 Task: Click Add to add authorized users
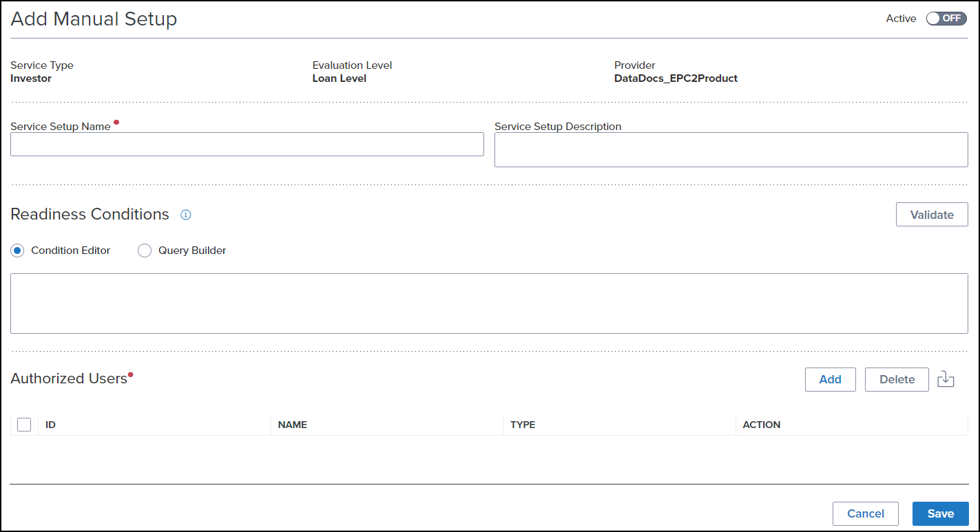pos(830,379)
